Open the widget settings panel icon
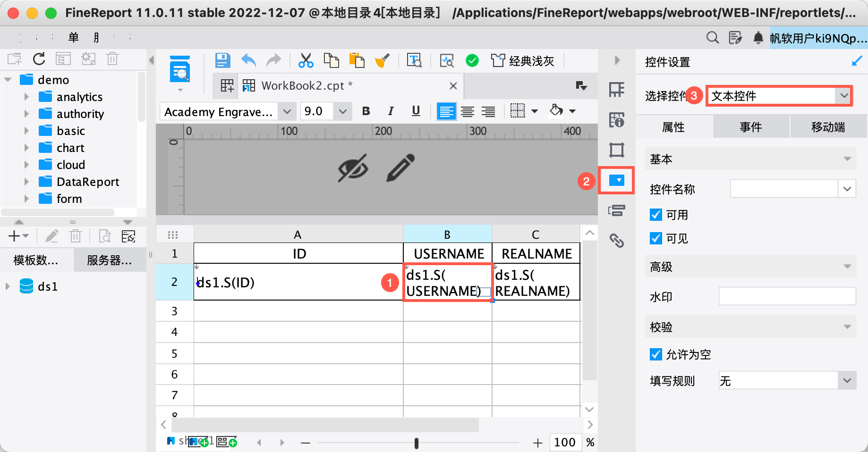Image resolution: width=868 pixels, height=452 pixels. click(617, 180)
